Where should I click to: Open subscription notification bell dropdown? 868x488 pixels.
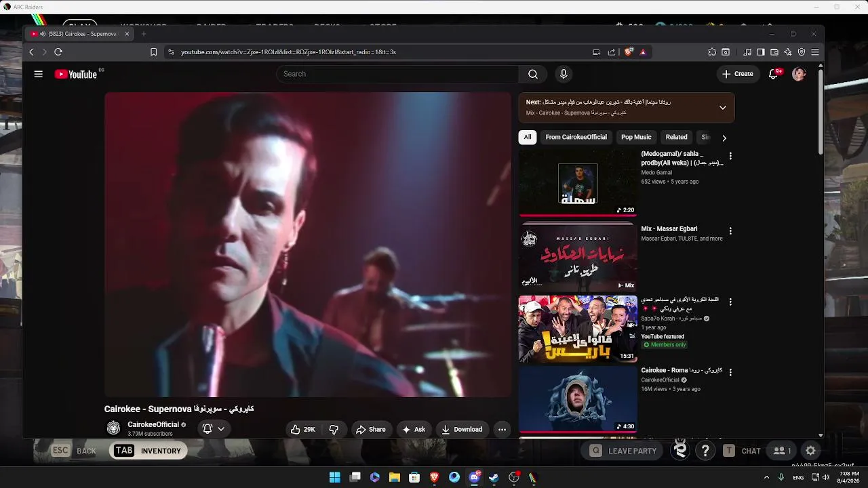[x=214, y=429]
